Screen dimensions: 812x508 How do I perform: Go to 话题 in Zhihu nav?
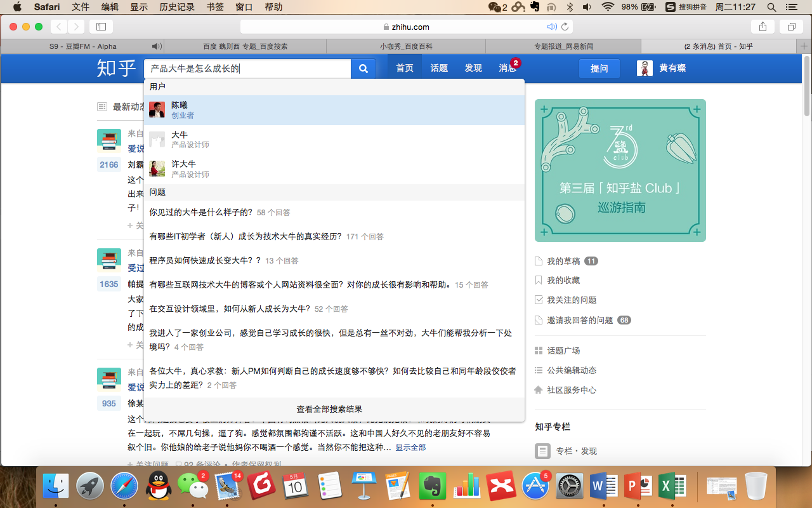(x=439, y=69)
